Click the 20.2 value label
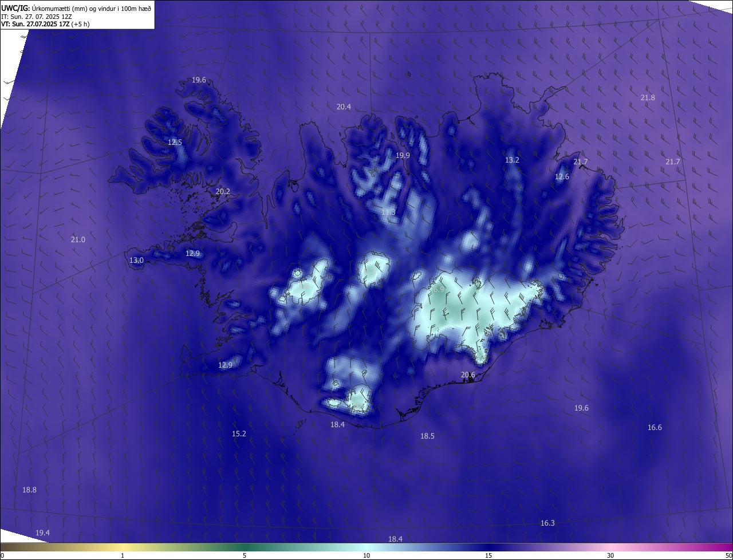 coord(223,191)
